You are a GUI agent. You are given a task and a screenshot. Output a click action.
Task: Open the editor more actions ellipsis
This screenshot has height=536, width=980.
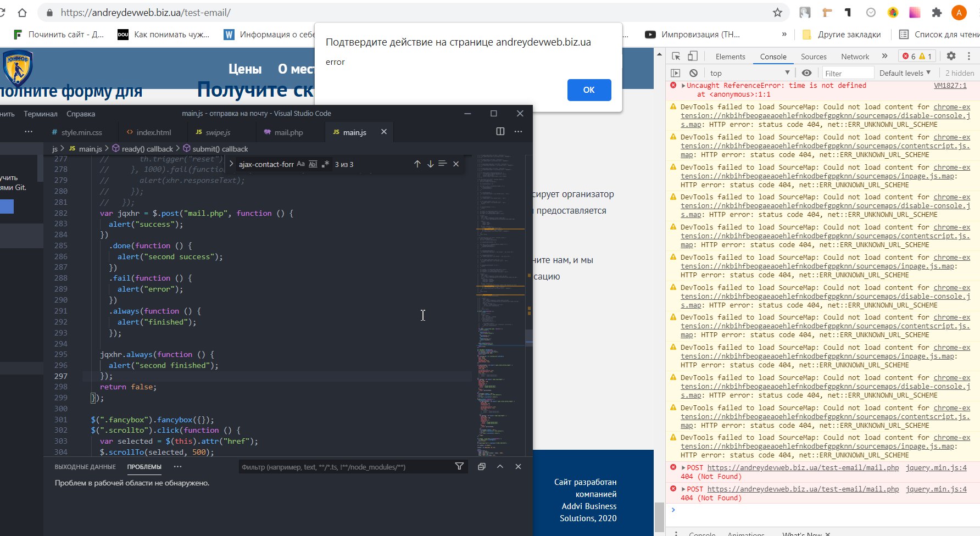518,131
